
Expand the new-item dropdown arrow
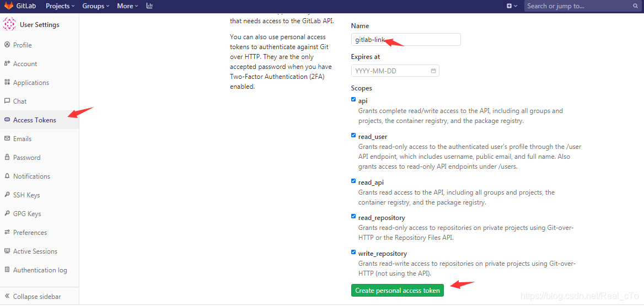coord(516,6)
